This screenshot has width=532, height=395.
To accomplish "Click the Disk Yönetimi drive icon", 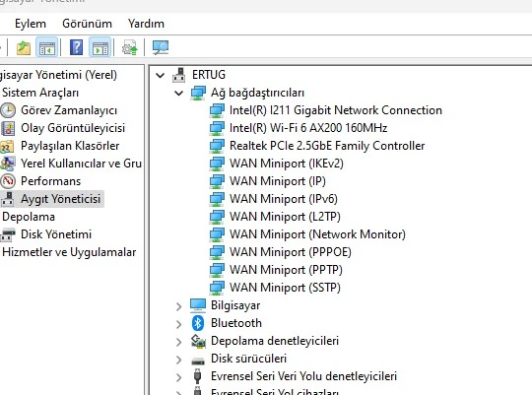I will (x=8, y=234).
